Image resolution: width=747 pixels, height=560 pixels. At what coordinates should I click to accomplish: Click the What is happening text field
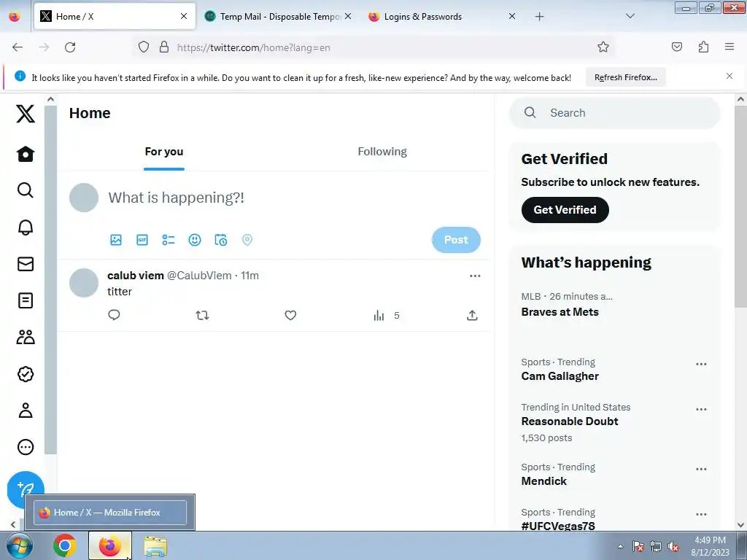177,197
